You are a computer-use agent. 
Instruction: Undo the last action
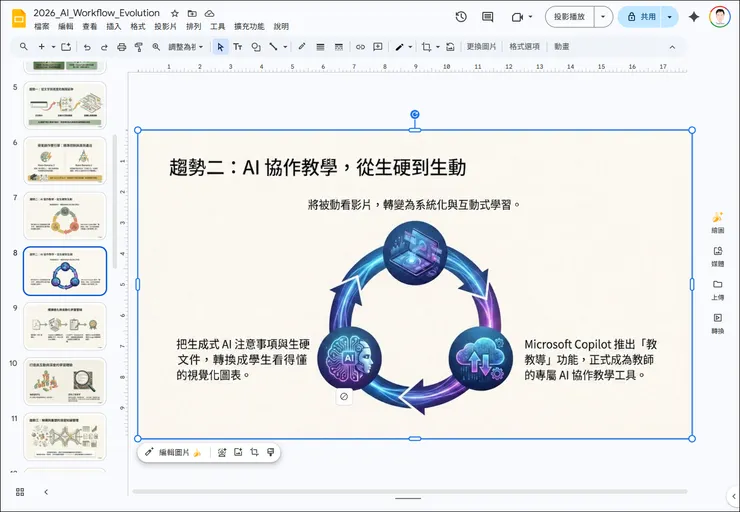coord(87,47)
